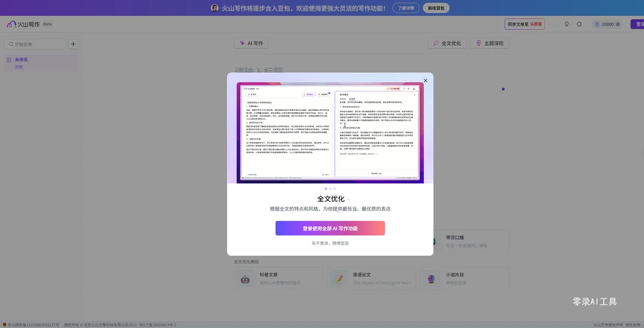
Task: Click the robot icon on 科普文章 card
Action: (245, 279)
